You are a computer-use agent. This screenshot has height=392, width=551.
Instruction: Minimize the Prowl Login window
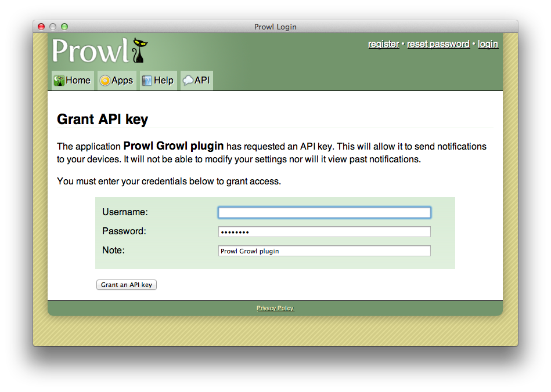click(53, 27)
